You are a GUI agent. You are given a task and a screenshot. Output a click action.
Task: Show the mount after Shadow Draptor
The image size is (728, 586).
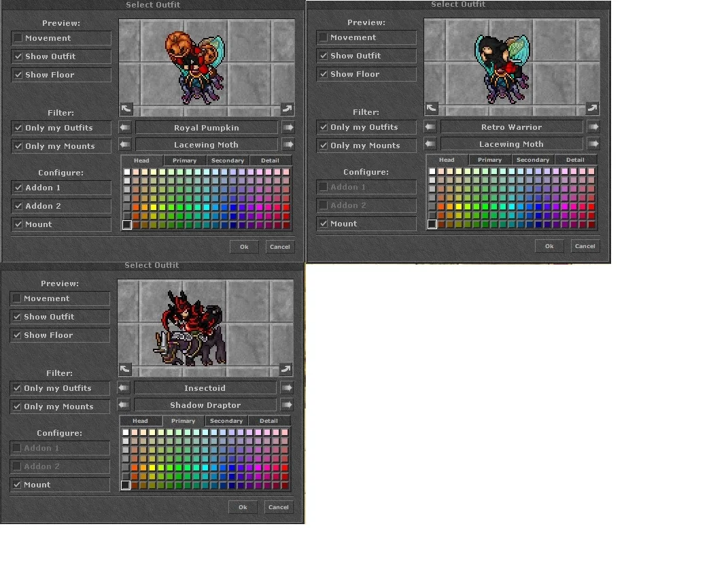tap(286, 405)
